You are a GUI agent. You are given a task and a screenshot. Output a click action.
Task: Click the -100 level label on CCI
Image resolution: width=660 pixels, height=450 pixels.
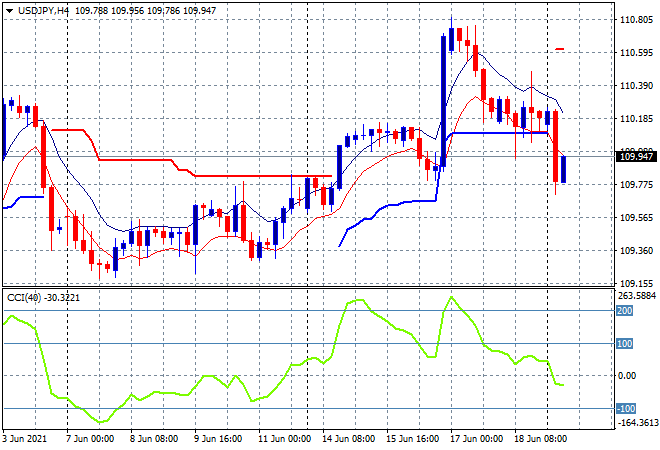626,408
